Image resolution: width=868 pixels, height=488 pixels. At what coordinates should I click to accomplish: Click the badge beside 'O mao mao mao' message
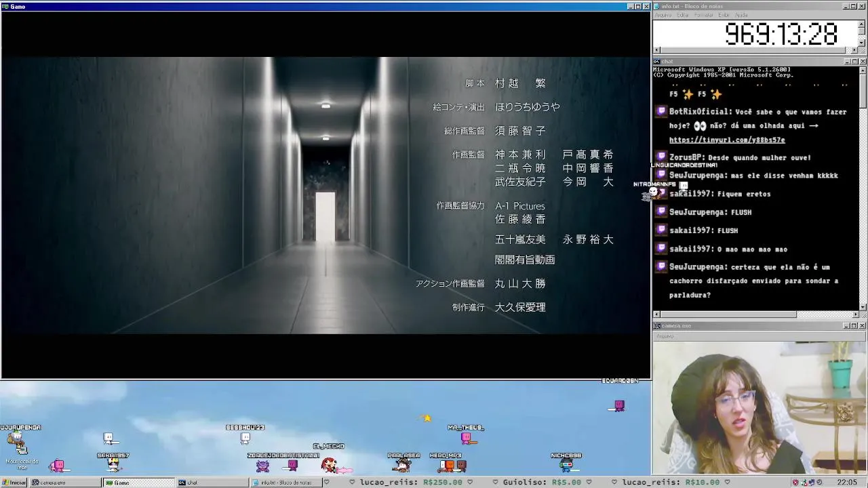coord(662,248)
